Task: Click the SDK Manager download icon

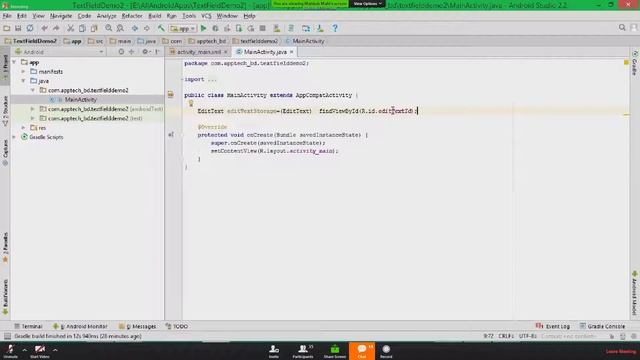Action: pyautogui.click(x=320, y=28)
